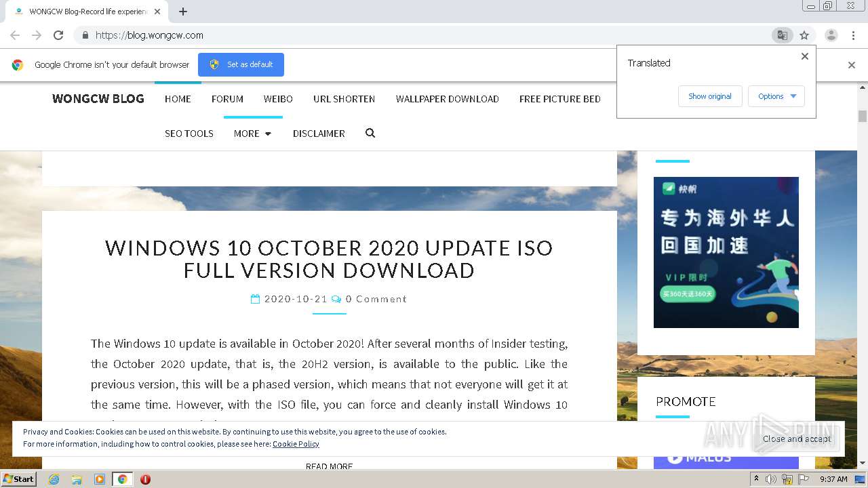Dismiss the default browser infobar
Image resolution: width=868 pixels, height=488 pixels.
pyautogui.click(x=852, y=65)
